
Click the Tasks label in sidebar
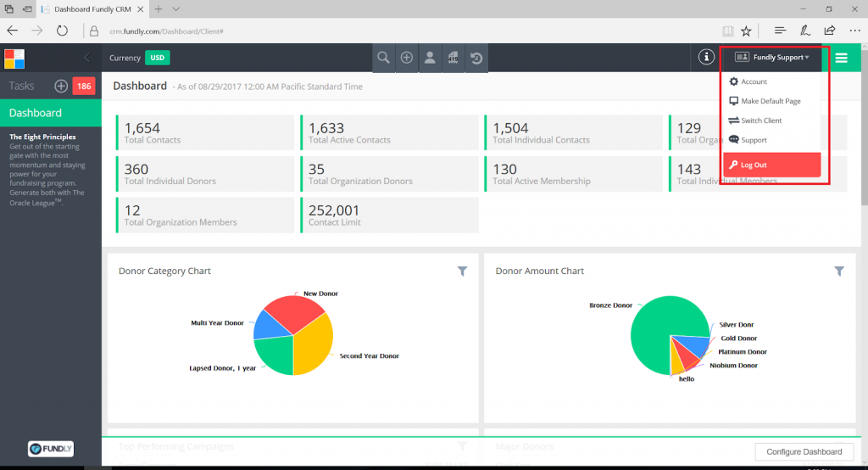coord(21,86)
